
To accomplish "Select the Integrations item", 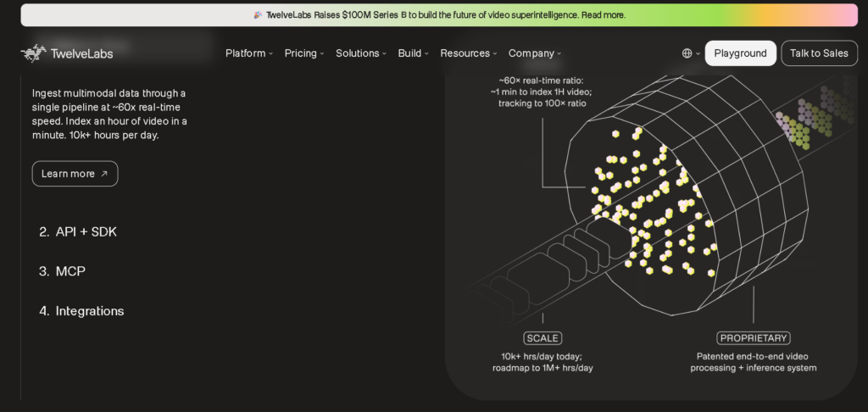I will tap(81, 310).
